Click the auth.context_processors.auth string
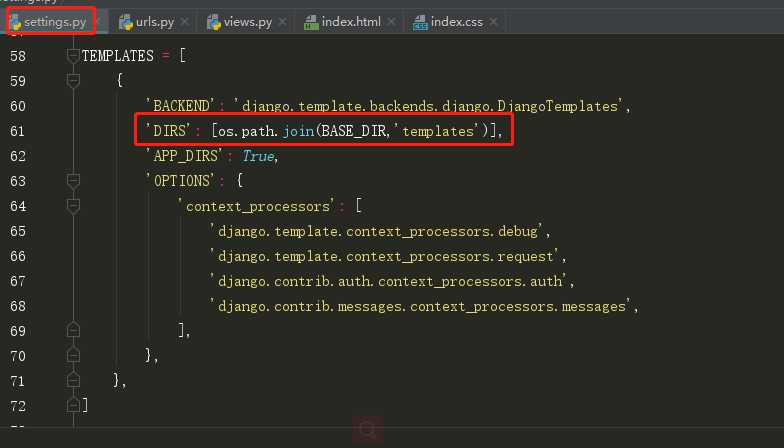 click(x=389, y=281)
